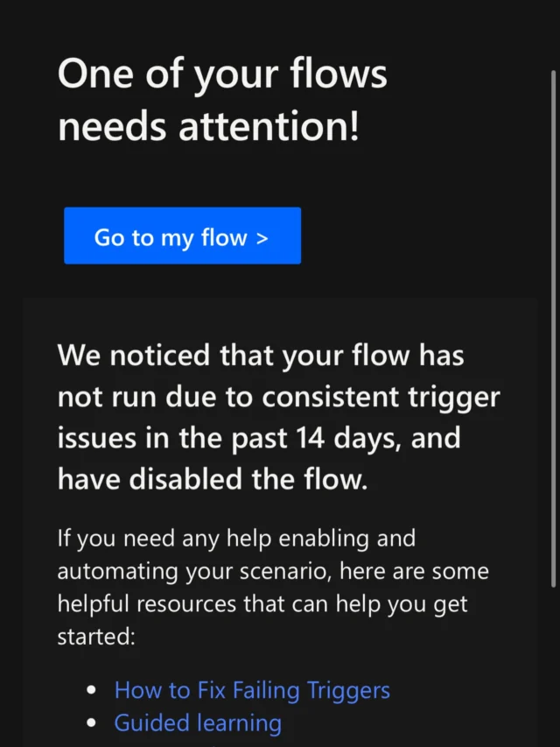Click the word "started:" ending the paragraph
Viewport: 560px width, 747px height.
[96, 638]
